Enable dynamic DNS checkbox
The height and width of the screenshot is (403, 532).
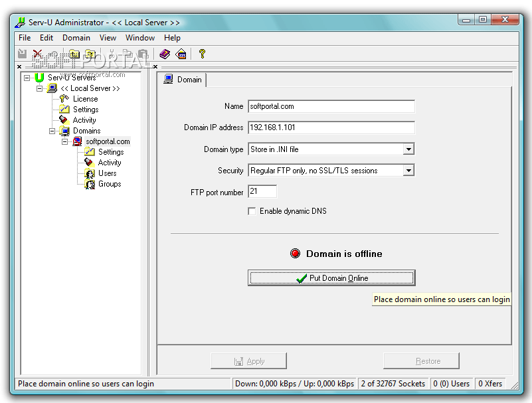252,211
